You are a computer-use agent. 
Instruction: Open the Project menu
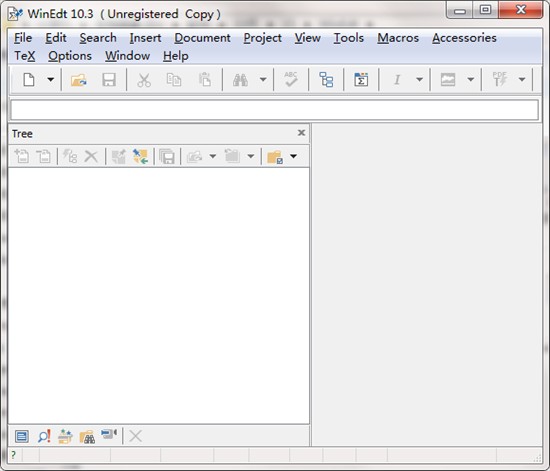pyautogui.click(x=262, y=38)
